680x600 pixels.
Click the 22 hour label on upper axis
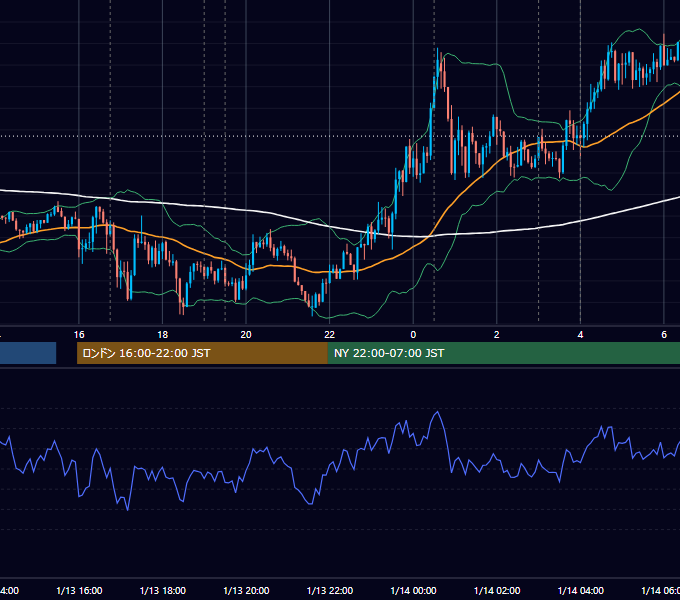click(330, 335)
